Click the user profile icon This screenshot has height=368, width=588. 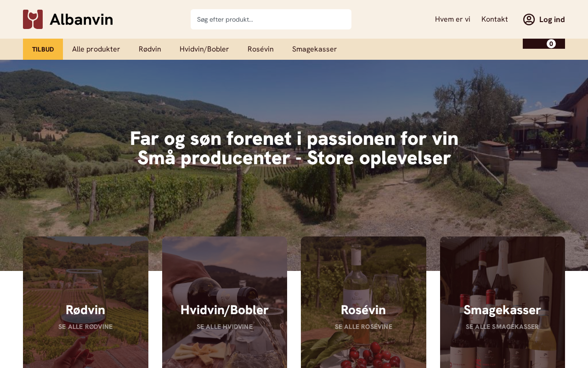coord(529,19)
